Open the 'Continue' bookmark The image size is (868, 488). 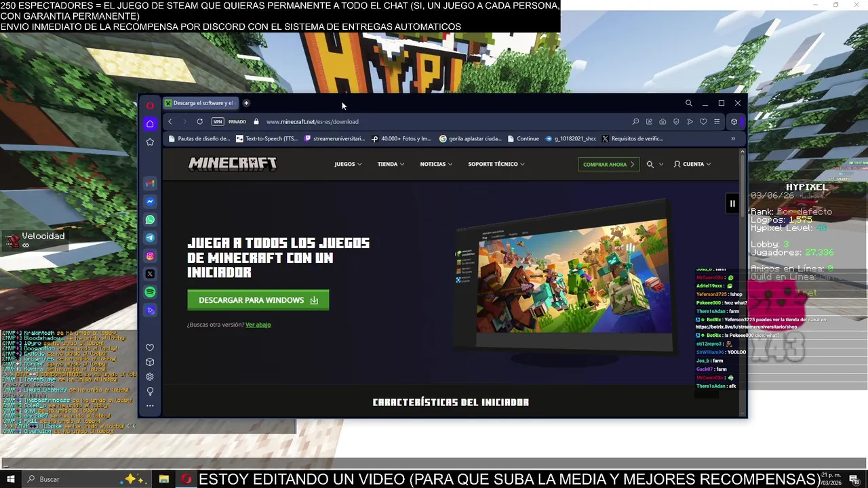(x=522, y=138)
